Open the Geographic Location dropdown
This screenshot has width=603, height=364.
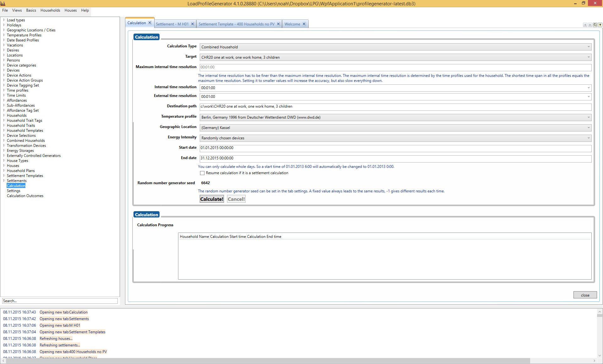pos(395,128)
